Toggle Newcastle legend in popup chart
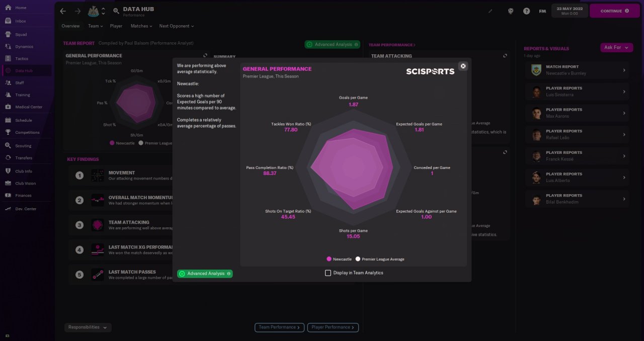The image size is (644, 341). (x=339, y=259)
